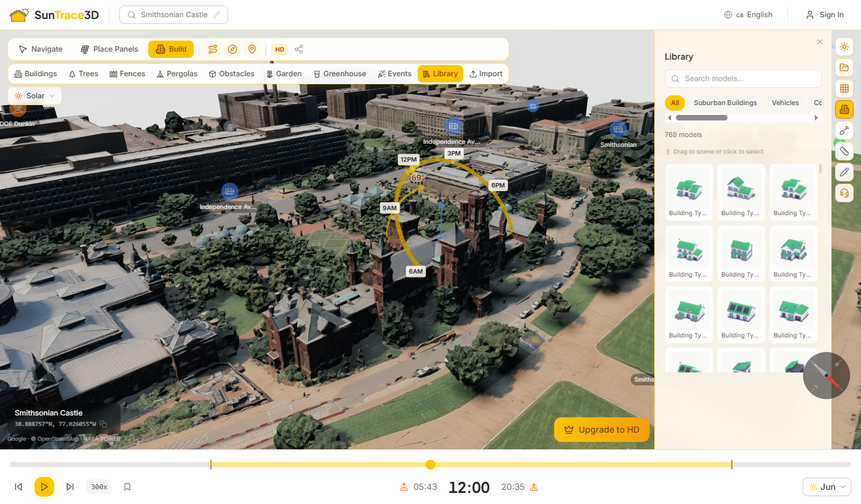This screenshot has width=861, height=504.
Task: Click the category scrollbar right arrow
Action: [x=817, y=117]
